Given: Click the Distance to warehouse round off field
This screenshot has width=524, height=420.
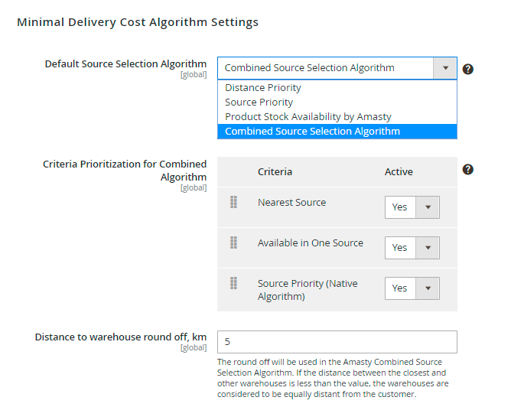Looking at the screenshot, I should pos(337,342).
